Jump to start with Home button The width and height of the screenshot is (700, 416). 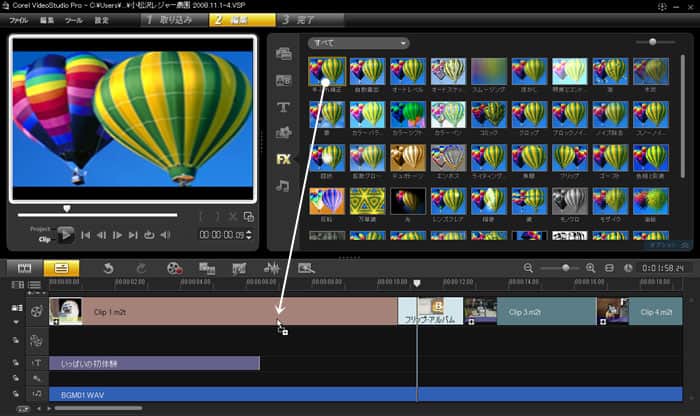pyautogui.click(x=86, y=235)
